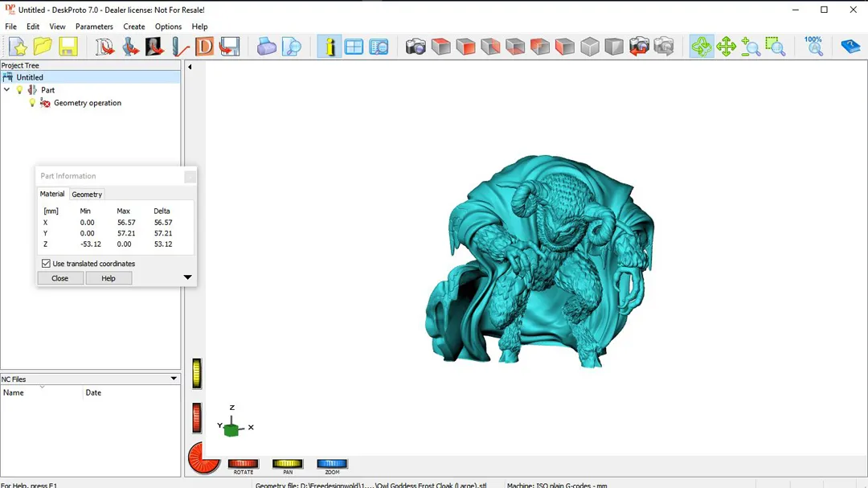Collapse the Part tree node
The height and width of the screenshot is (488, 868).
(6, 90)
